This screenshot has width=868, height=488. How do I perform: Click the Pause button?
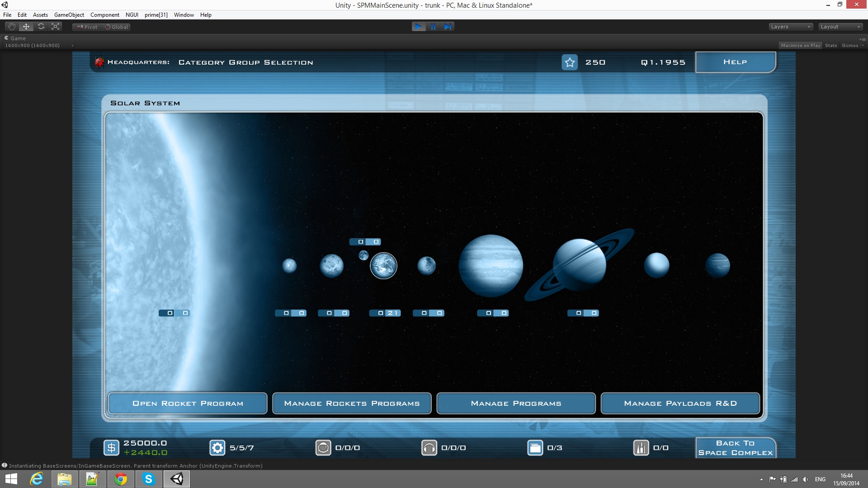click(x=433, y=27)
